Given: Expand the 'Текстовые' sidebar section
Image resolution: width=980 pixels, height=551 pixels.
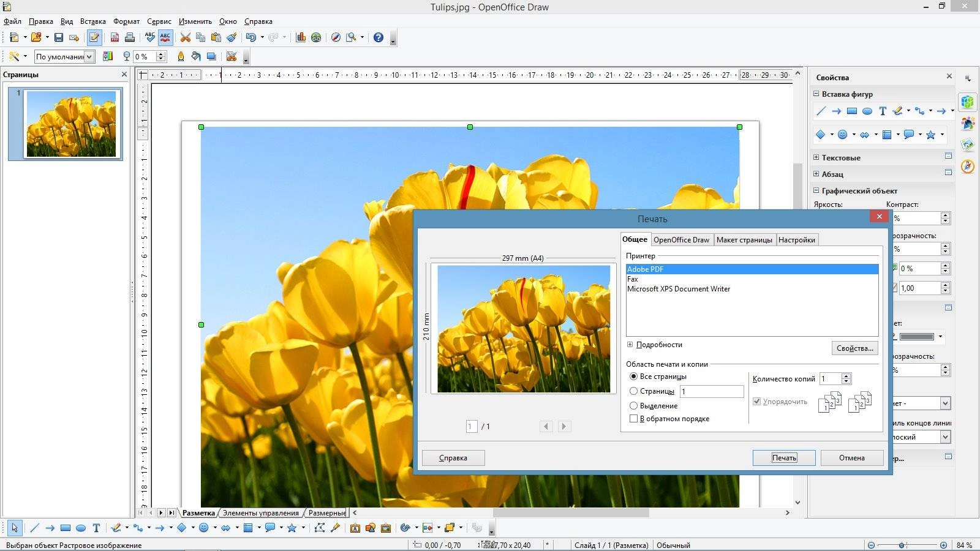Looking at the screenshot, I should pos(816,157).
